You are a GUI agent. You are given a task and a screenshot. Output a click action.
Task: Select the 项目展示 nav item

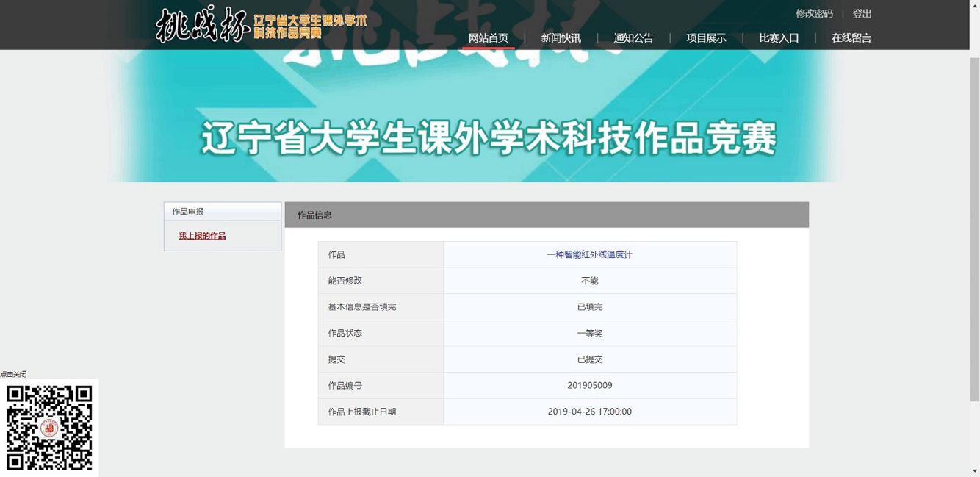(706, 38)
